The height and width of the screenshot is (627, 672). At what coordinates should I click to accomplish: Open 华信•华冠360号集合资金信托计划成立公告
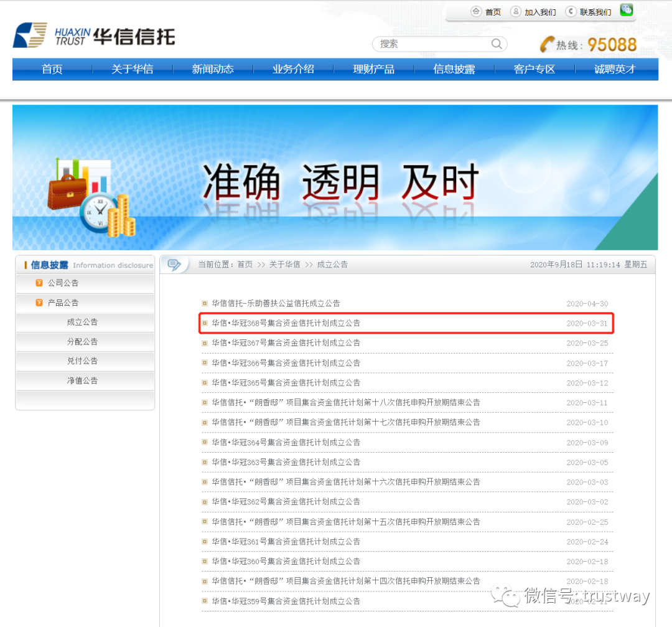pyautogui.click(x=286, y=562)
